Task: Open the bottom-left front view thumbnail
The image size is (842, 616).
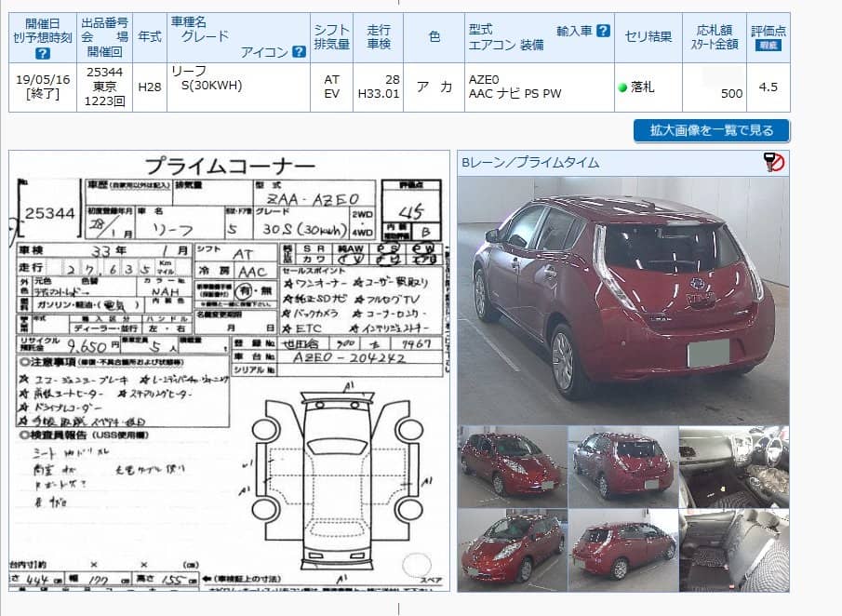Action: click(x=512, y=550)
